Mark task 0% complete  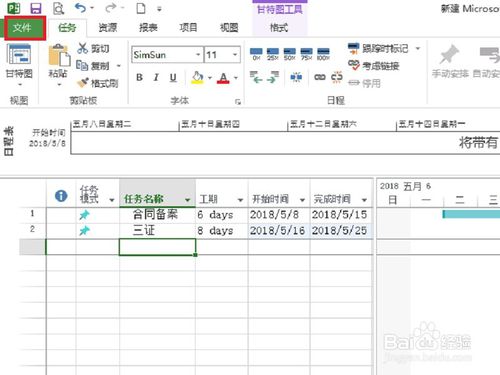256,54
